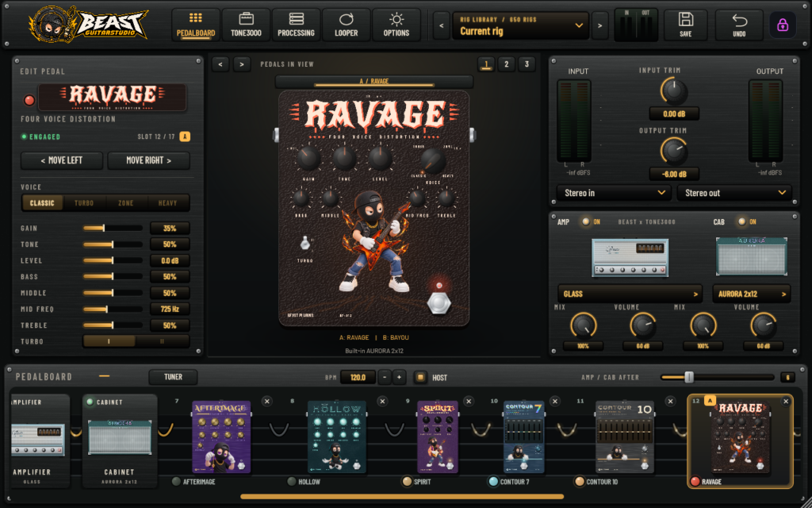Viewport: 812px width, 508px height.
Task: Open the Pedalboard view
Action: (x=196, y=25)
